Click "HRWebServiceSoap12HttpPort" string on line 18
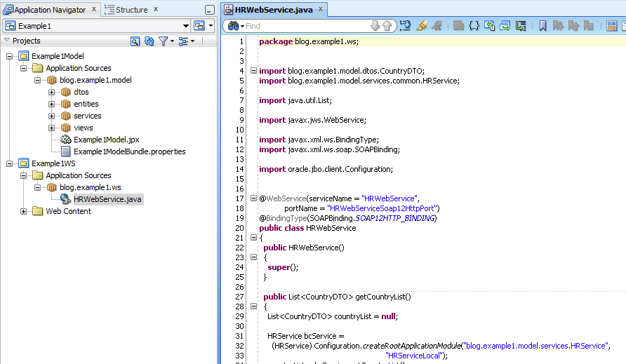The width and height of the screenshot is (626, 364). (x=382, y=208)
